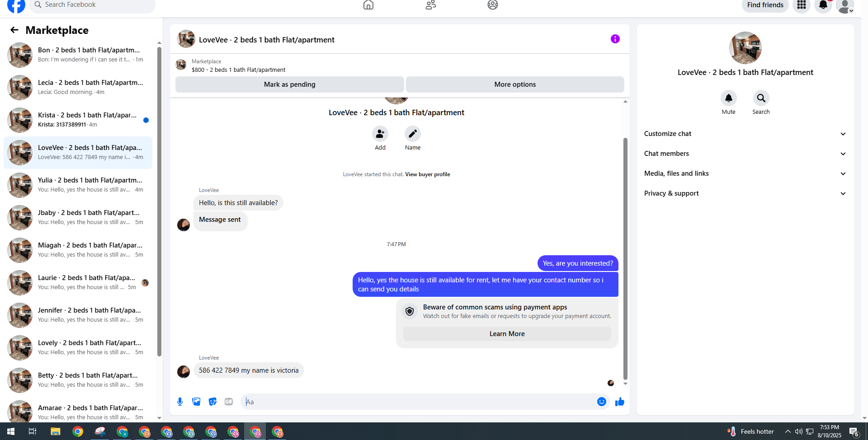Viewport: 868px width, 440px height.
Task: Expand Privacy & support section
Action: click(745, 193)
